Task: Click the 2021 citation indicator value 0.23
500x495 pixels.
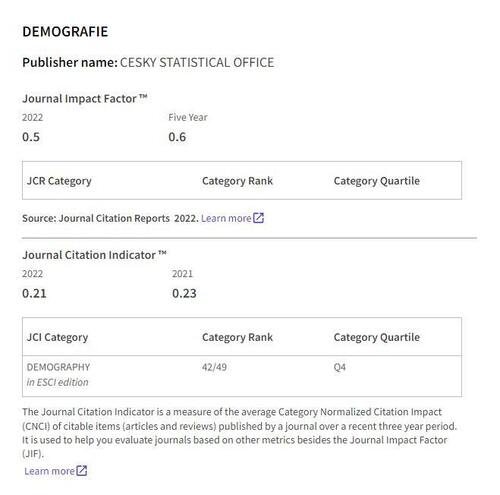Action: tap(184, 293)
